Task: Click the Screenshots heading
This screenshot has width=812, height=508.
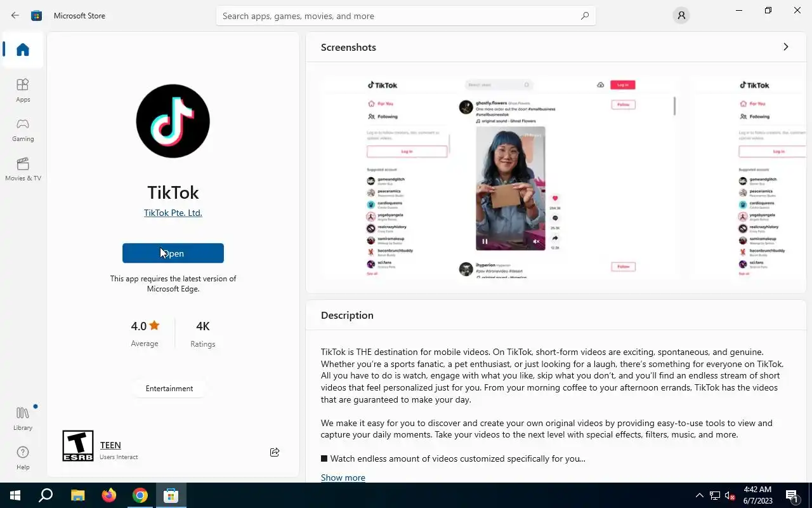Action: 348,47
